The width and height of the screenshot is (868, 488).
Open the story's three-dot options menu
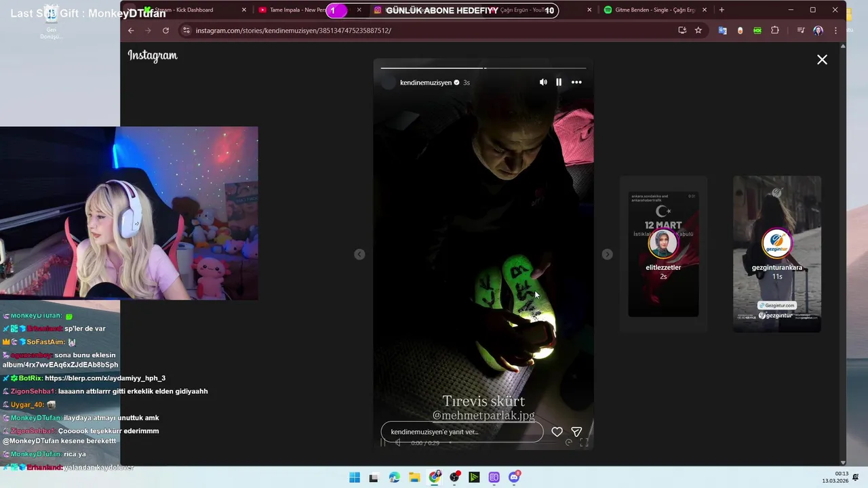click(x=576, y=82)
